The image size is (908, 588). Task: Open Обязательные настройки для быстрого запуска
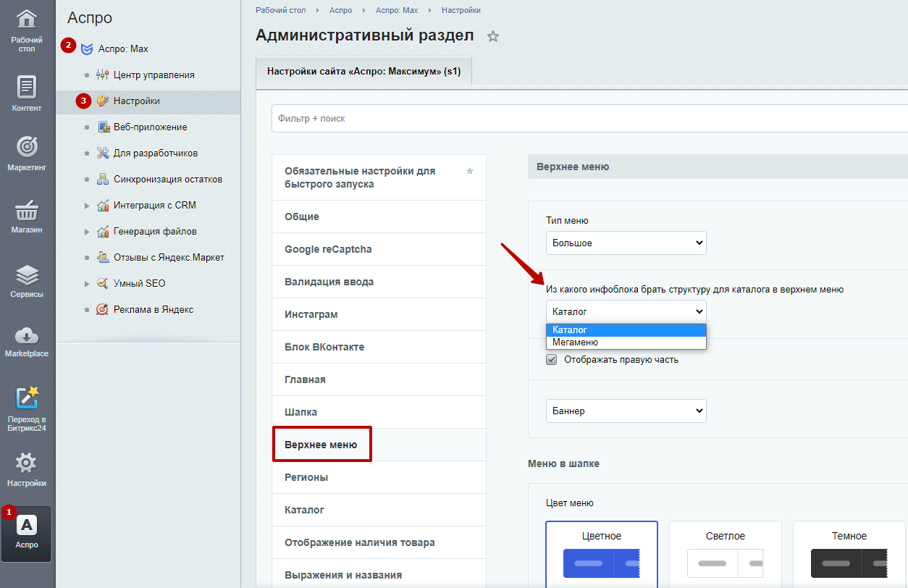pos(379,177)
